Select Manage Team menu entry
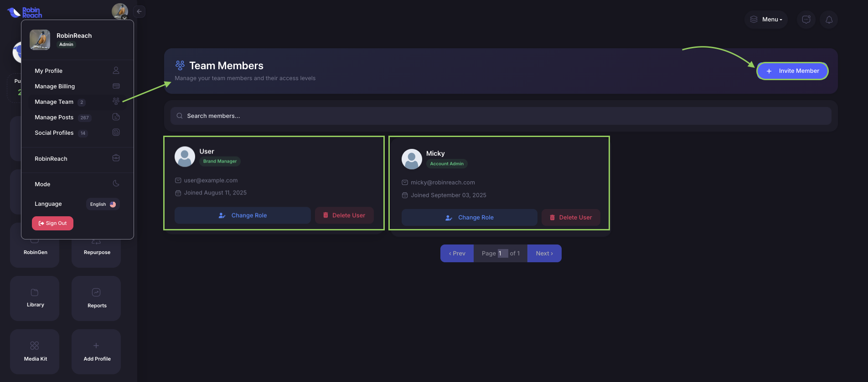 tap(77, 102)
